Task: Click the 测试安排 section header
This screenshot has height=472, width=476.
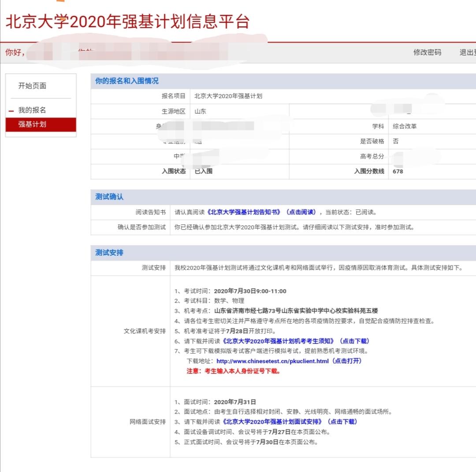Action: pos(109,253)
